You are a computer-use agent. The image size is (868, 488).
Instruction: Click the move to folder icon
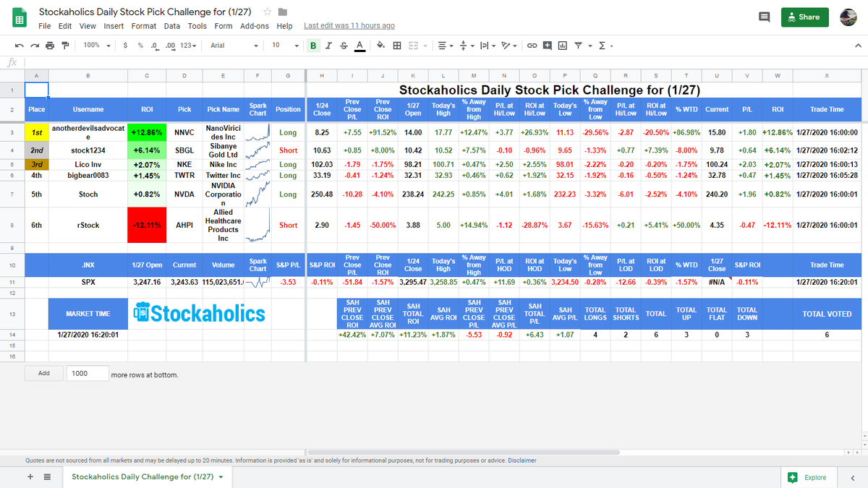coord(283,12)
